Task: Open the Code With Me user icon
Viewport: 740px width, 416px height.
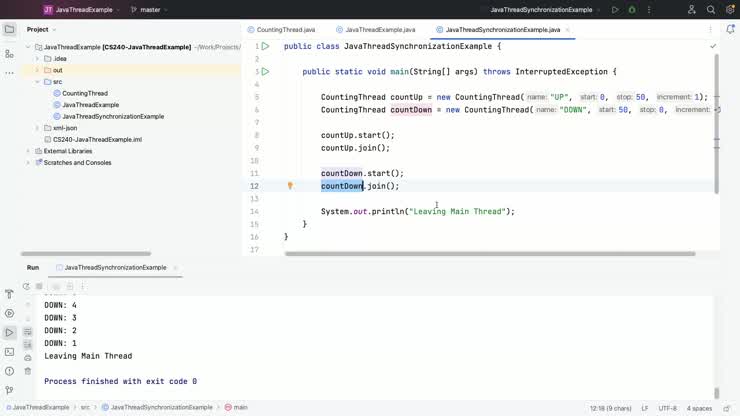Action: coord(691,9)
